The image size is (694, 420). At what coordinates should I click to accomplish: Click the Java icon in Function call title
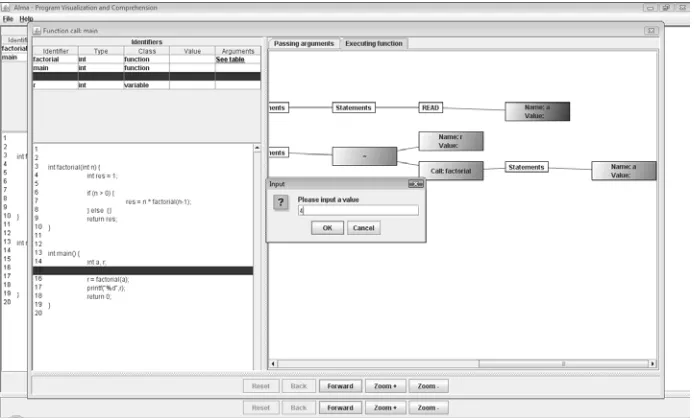point(37,31)
